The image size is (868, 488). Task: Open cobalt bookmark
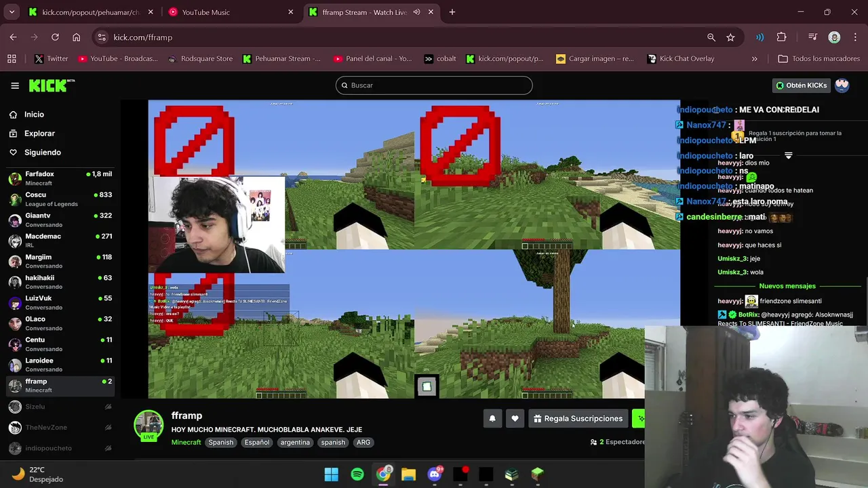click(440, 59)
